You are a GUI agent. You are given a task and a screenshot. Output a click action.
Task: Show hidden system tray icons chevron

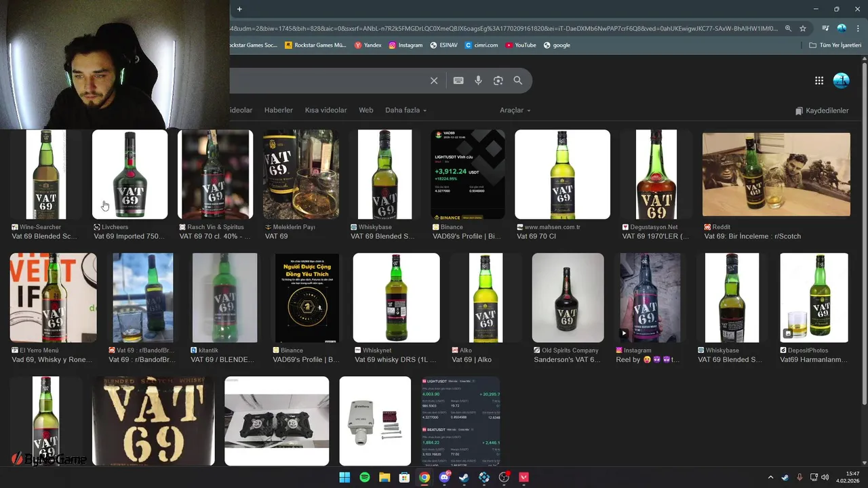click(770, 477)
